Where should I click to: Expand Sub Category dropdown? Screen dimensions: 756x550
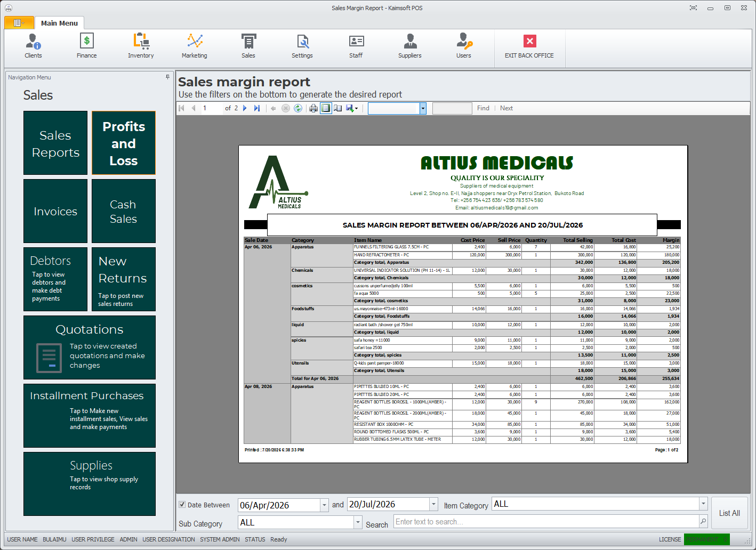pos(358,522)
